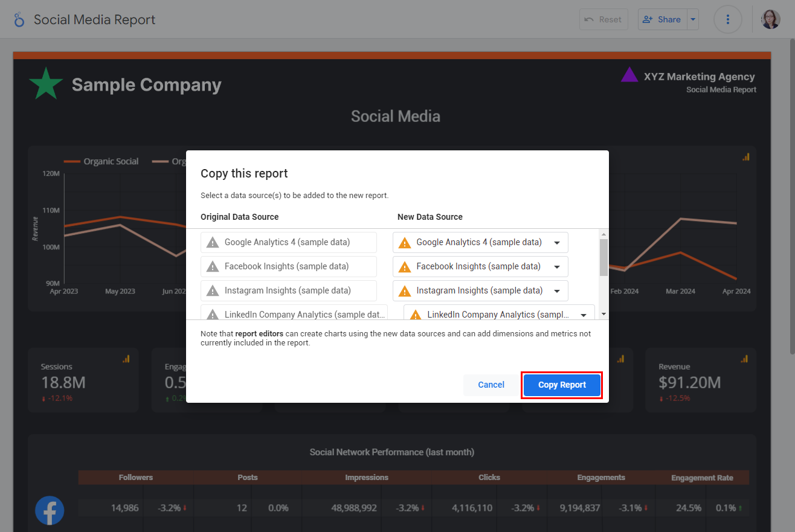
Task: Expand new Facebook Insights data source dropdown
Action: point(556,267)
